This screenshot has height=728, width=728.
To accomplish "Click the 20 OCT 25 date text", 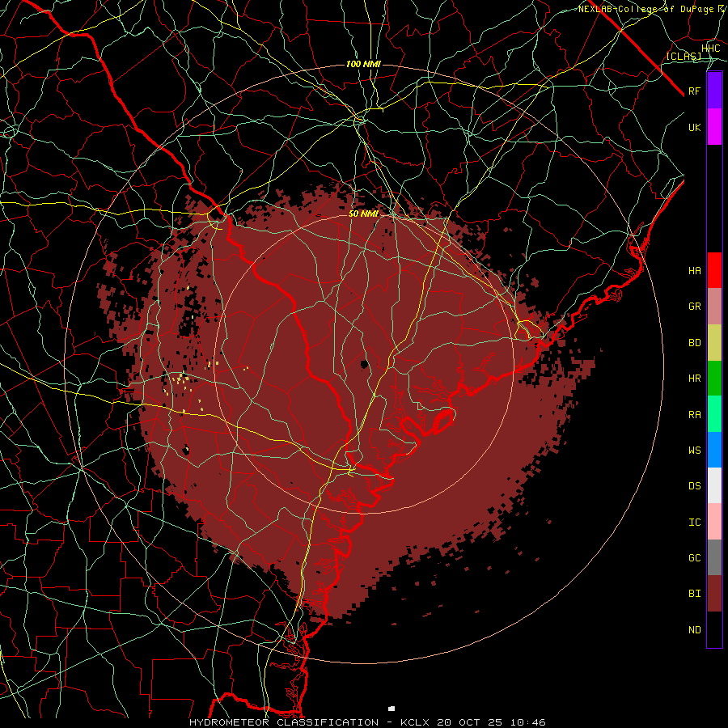I will coord(470,722).
